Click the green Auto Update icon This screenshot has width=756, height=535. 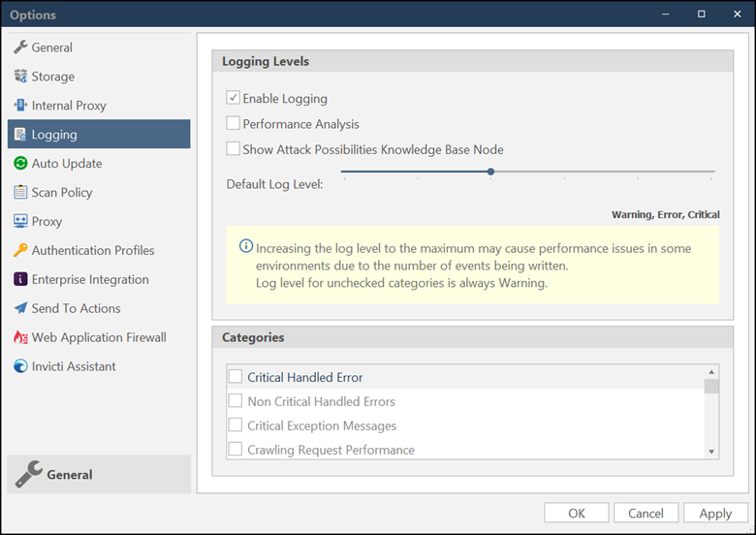[20, 164]
